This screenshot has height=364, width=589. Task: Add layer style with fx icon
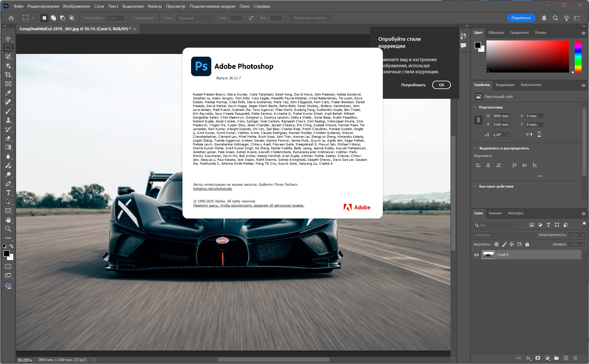[529, 358]
